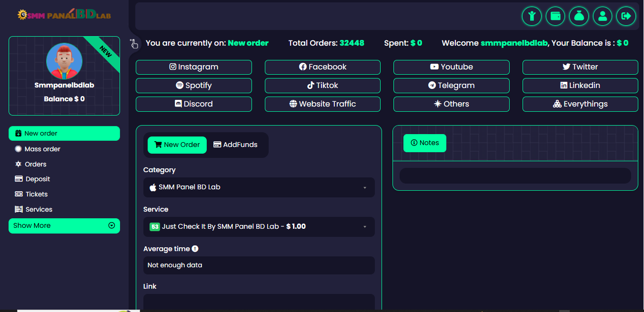Select the Telegram category button

pyautogui.click(x=451, y=86)
